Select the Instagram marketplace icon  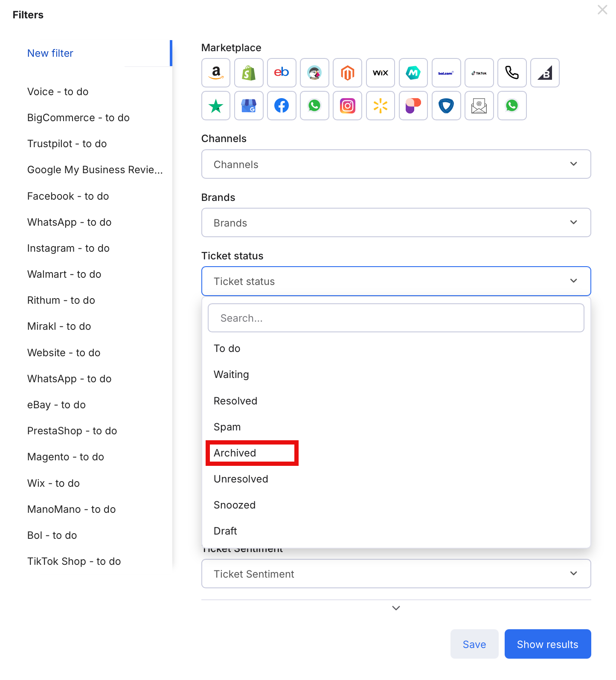(x=347, y=106)
